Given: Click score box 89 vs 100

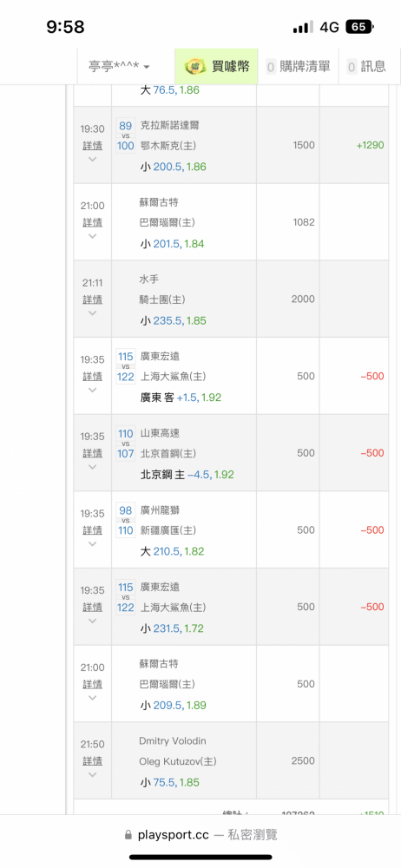Looking at the screenshot, I should 126,135.
